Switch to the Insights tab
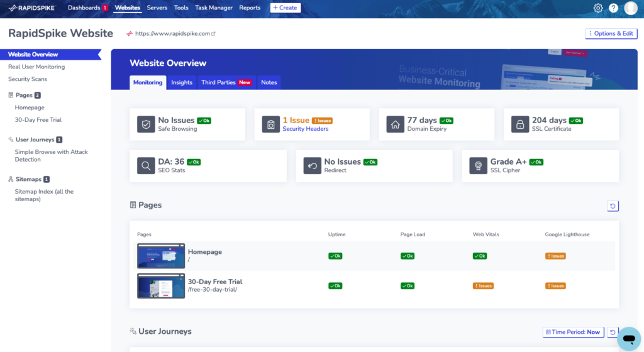Image resolution: width=644 pixels, height=352 pixels. click(182, 82)
